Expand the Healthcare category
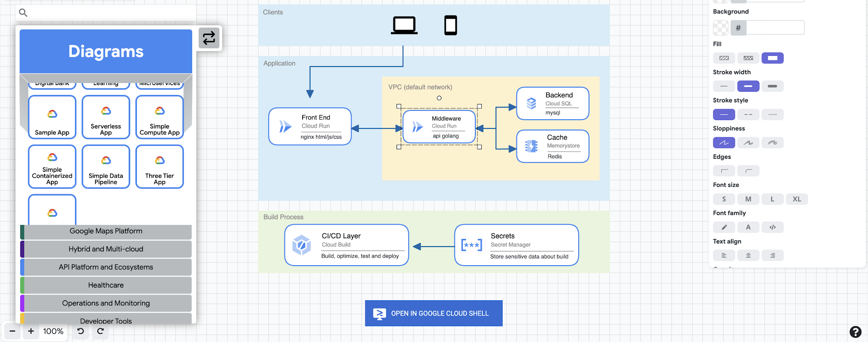 (106, 285)
